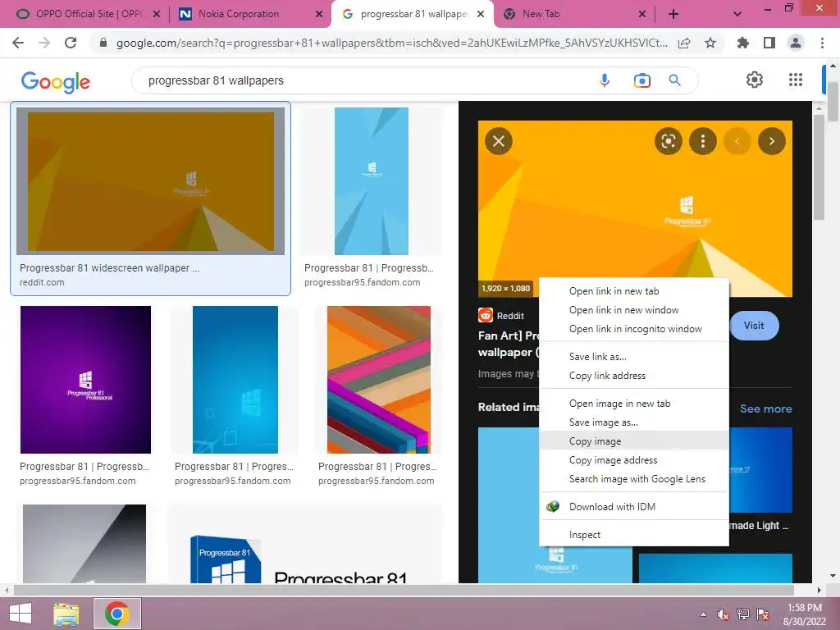840x630 pixels.
Task: Choose Save image as...
Action: (634, 422)
